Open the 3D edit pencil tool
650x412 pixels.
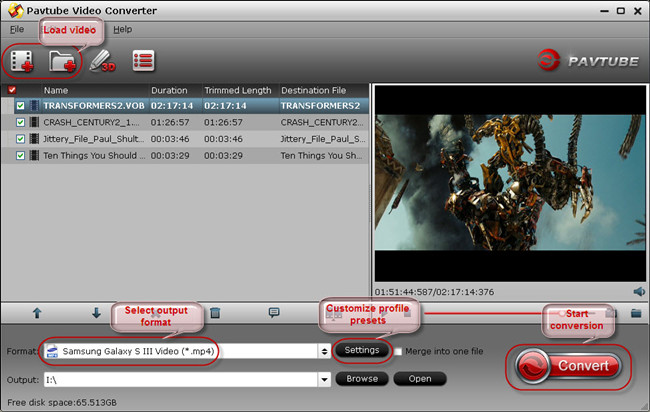(102, 61)
